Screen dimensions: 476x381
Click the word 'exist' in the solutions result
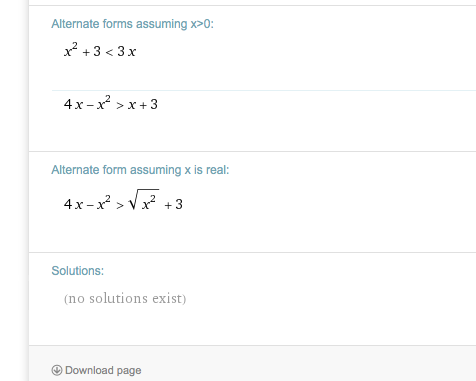pyautogui.click(x=167, y=298)
